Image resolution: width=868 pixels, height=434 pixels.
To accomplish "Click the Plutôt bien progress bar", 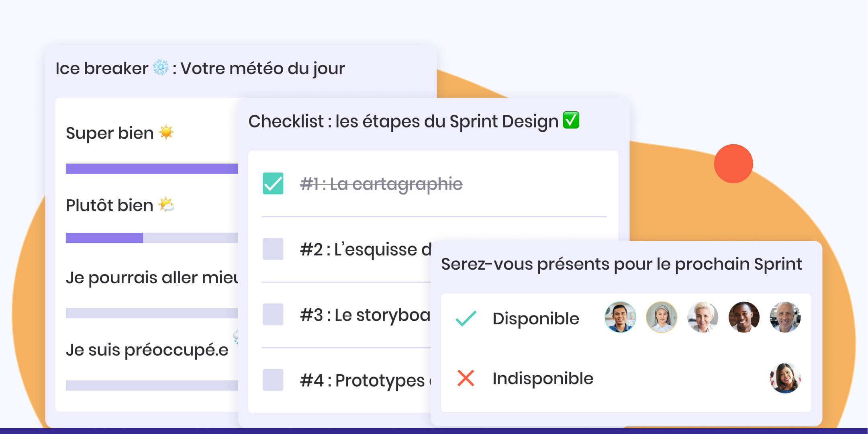I will point(151,238).
